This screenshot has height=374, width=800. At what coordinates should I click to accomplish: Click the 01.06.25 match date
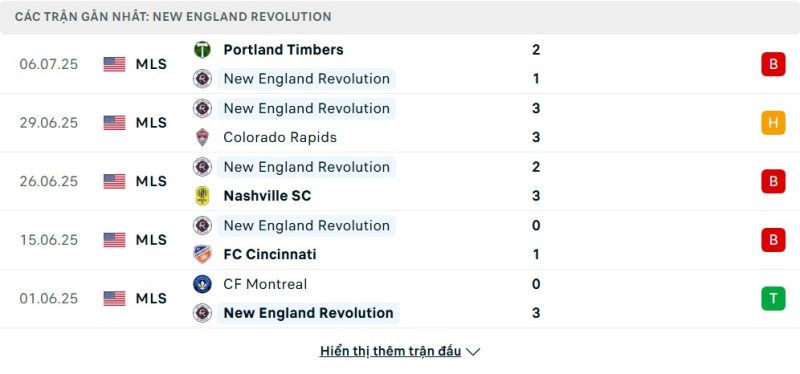[x=49, y=298]
